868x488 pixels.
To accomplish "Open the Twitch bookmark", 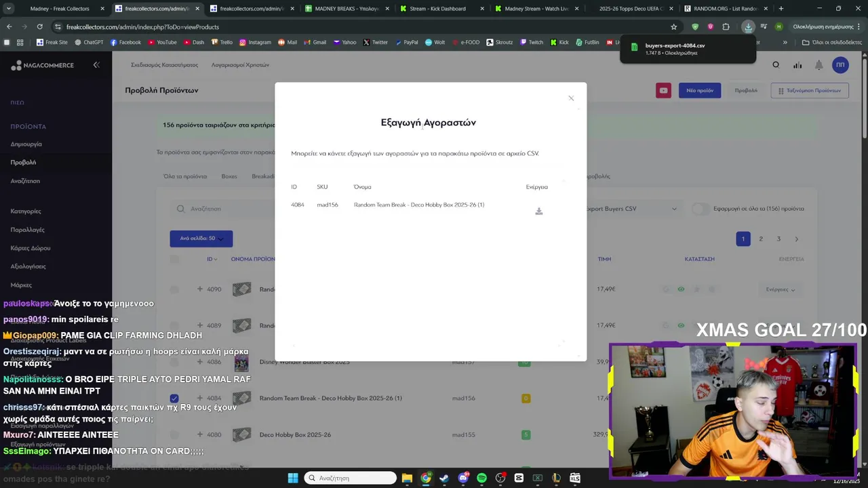I will click(532, 42).
